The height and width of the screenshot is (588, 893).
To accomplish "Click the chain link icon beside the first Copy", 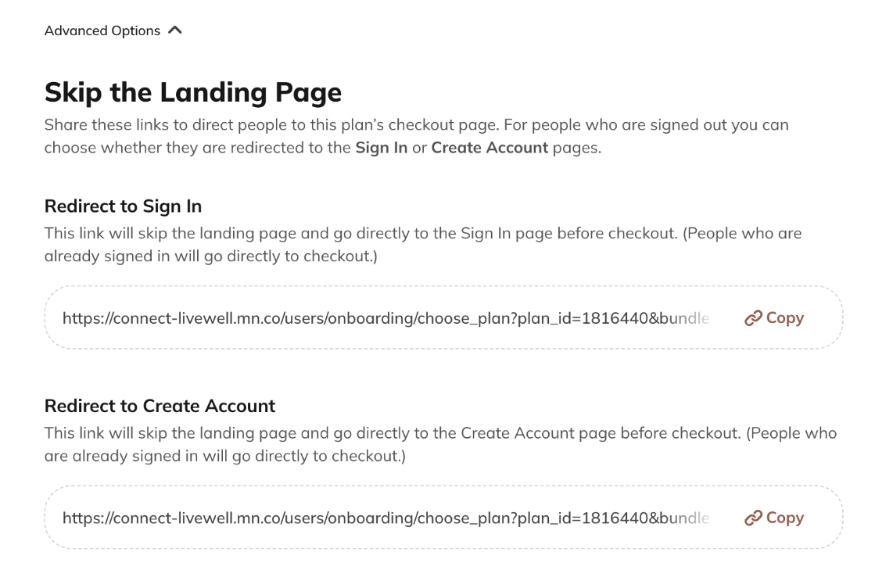I will (x=753, y=317).
